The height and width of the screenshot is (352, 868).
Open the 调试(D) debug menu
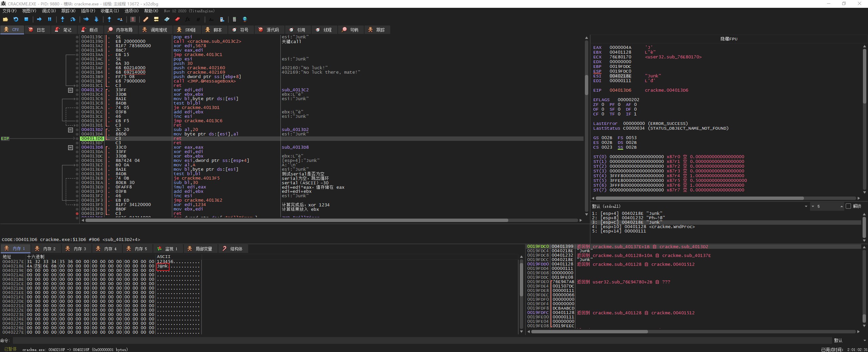(x=48, y=11)
